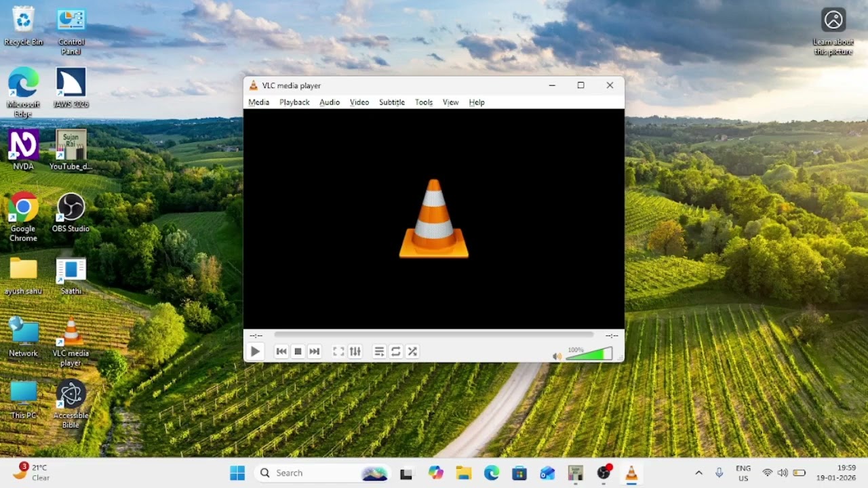This screenshot has width=868, height=488.
Task: Open ENG US language switcher
Action: [743, 473]
